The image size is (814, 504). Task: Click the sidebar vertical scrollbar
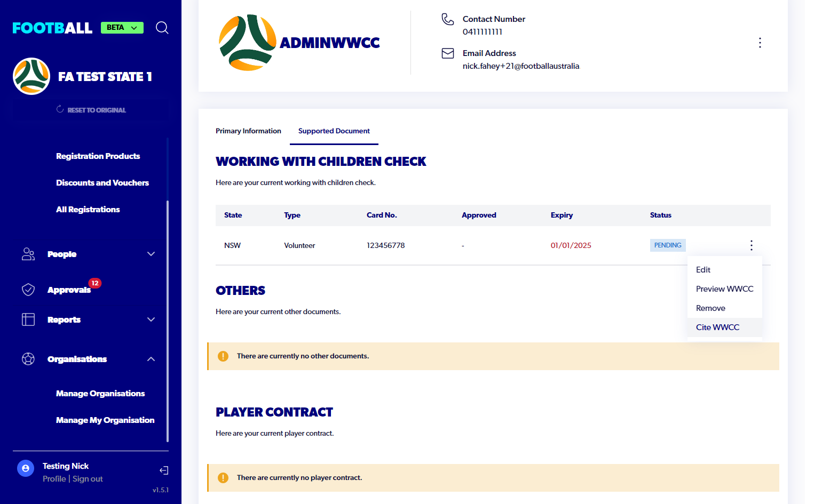coord(168,321)
